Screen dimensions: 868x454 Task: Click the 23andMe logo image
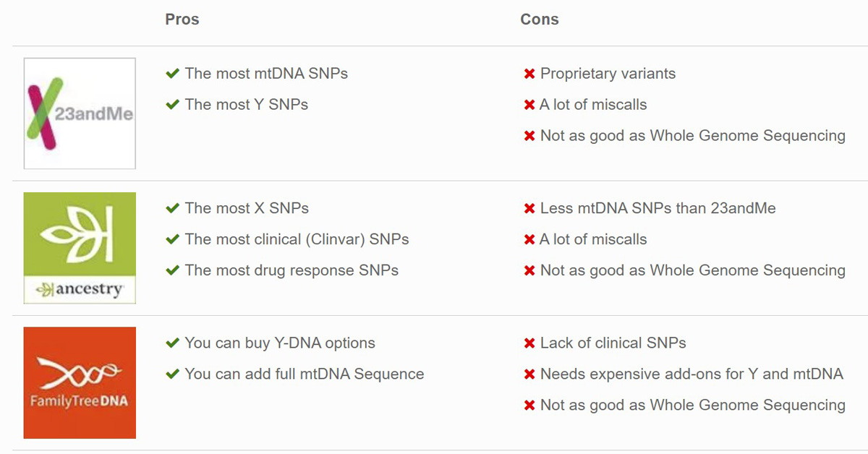80,113
